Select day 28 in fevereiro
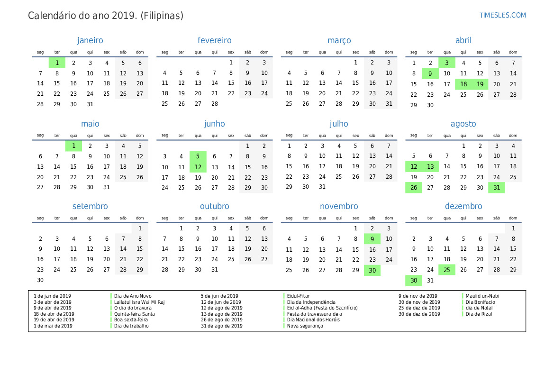 pos(214,104)
